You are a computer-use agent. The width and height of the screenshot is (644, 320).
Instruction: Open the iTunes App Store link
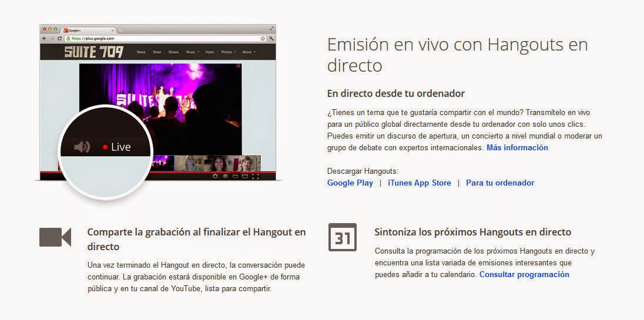[x=420, y=183]
